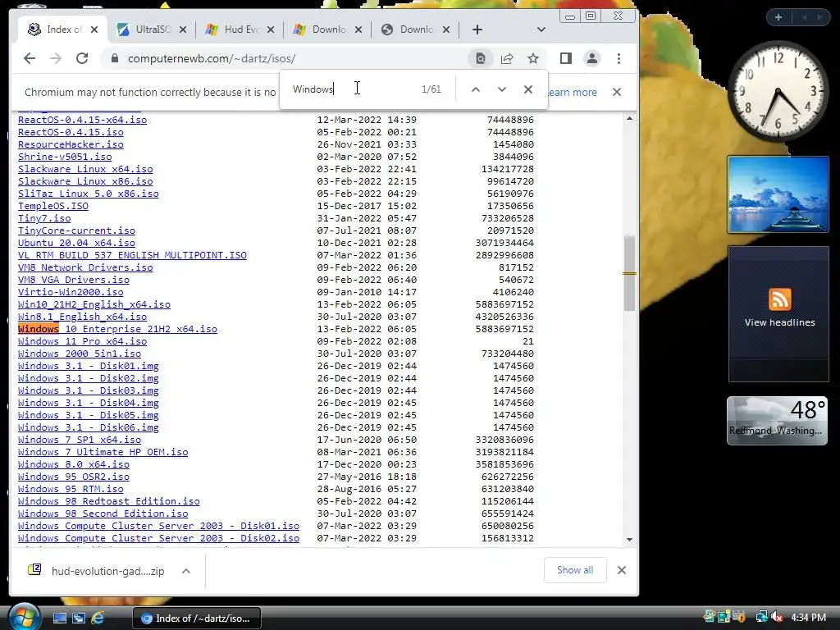This screenshot has height=630, width=840.
Task: Click the find-in-page icon in address bar
Action: coord(481,58)
